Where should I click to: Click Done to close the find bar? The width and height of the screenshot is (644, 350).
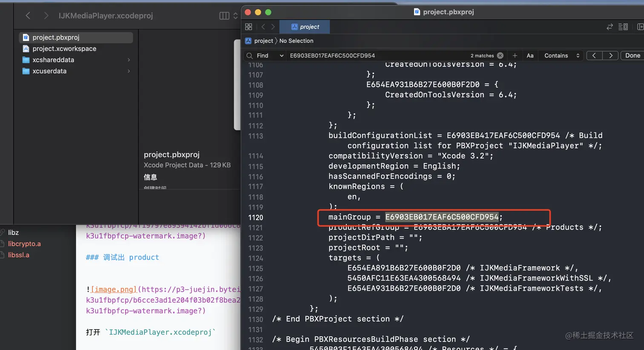[x=632, y=56]
